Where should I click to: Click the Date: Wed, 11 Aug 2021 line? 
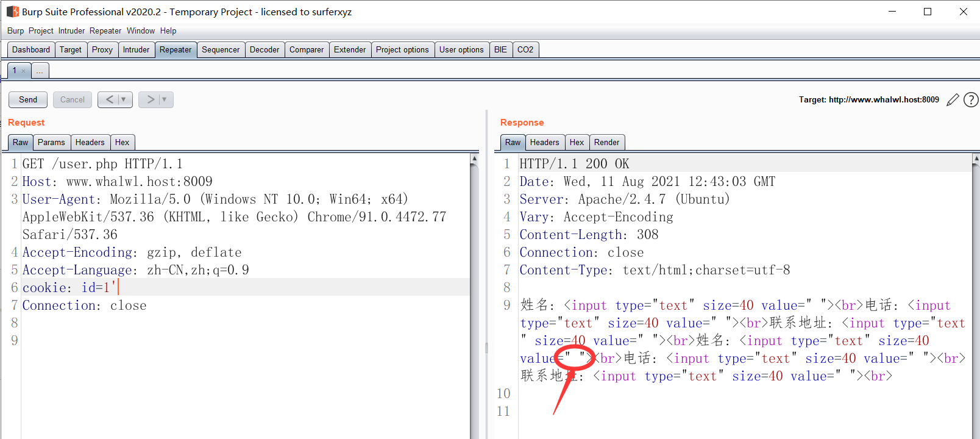647,182
